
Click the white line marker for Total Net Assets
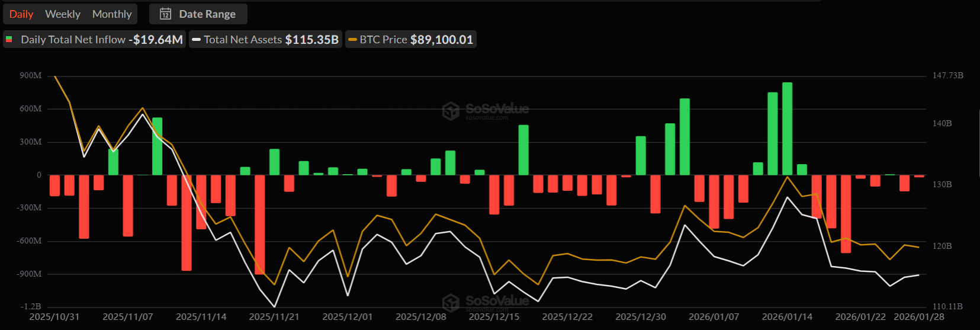(x=197, y=40)
